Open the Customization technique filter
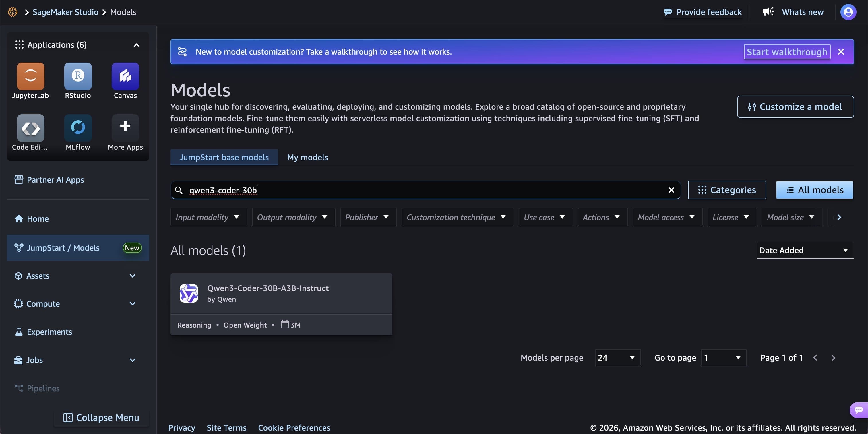The height and width of the screenshot is (434, 868). pyautogui.click(x=458, y=217)
